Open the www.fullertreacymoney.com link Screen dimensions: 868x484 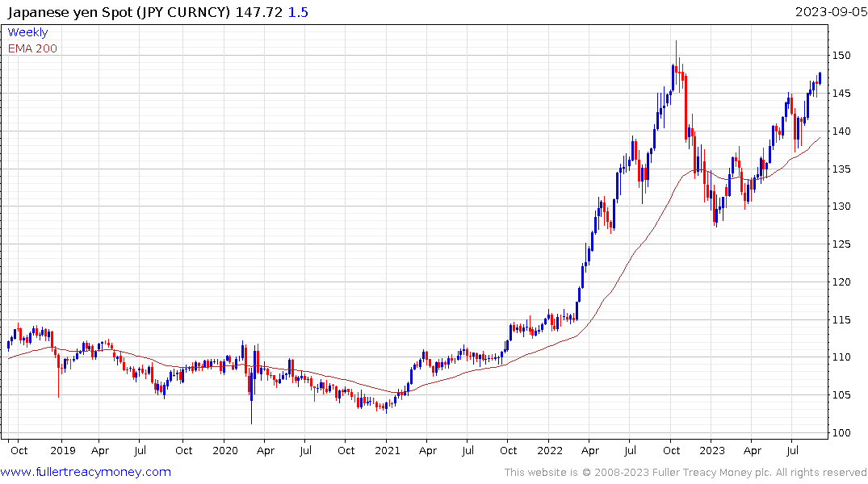tap(86, 472)
